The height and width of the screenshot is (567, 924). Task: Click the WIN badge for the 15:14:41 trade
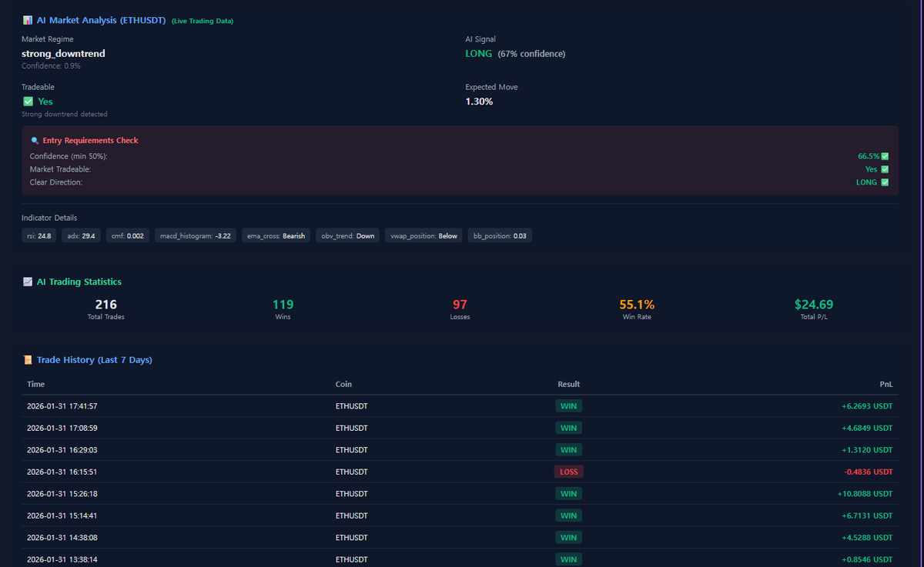click(569, 515)
